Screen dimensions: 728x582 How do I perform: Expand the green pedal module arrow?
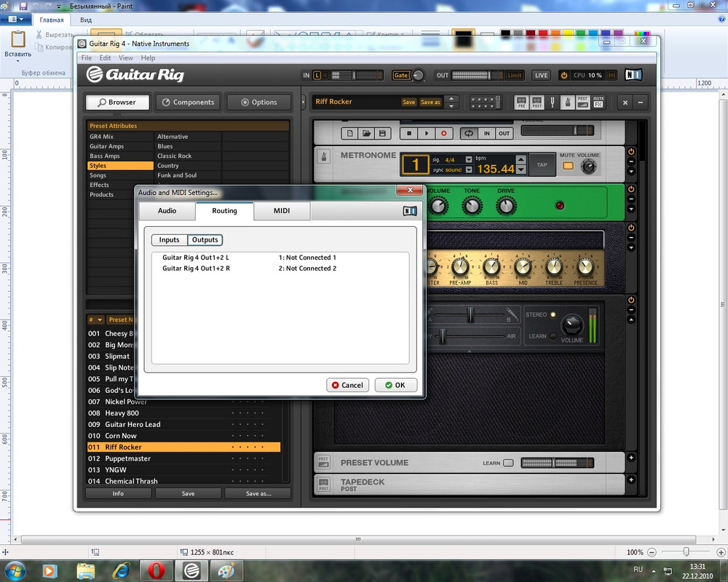pyautogui.click(x=631, y=210)
